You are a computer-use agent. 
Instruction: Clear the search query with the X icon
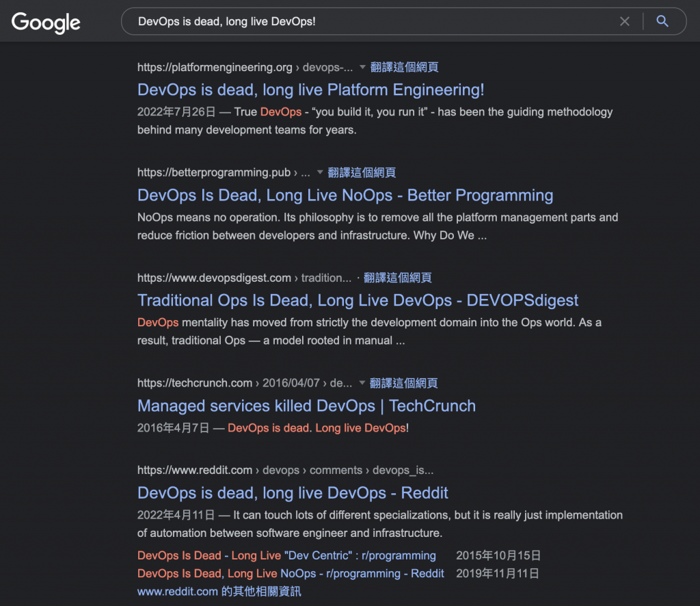pyautogui.click(x=625, y=21)
